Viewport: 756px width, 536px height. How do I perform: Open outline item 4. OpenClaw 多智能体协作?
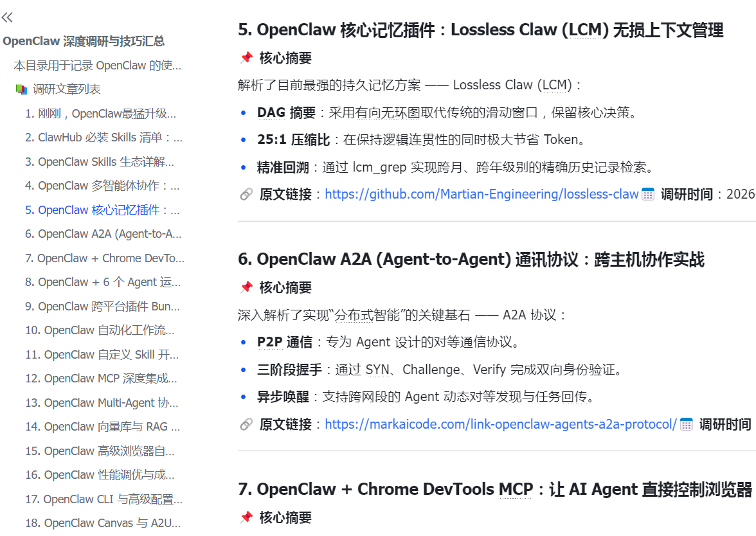point(102,186)
